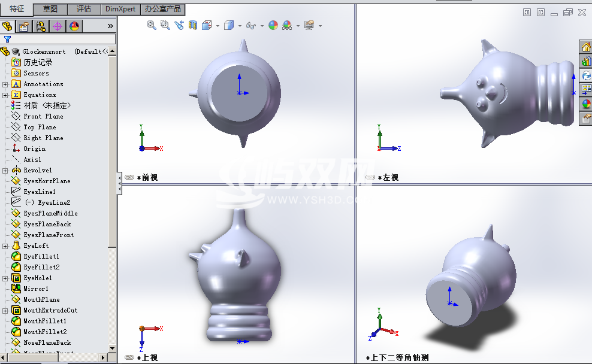Open the Apply Scene dropdown arrow

(x=298, y=26)
